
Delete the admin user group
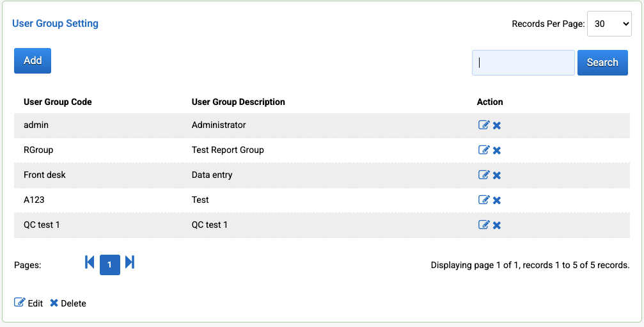[497, 125]
